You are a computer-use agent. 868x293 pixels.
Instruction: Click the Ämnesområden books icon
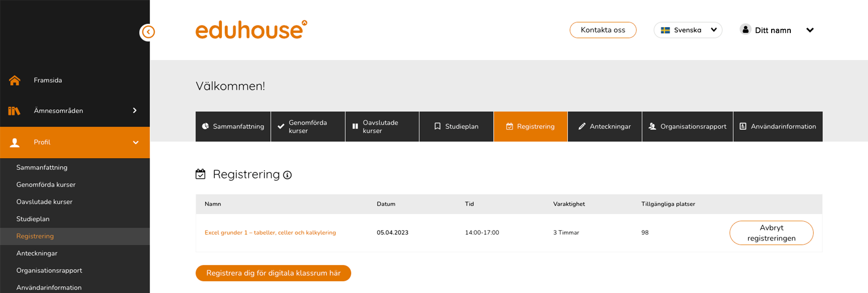pos(14,111)
